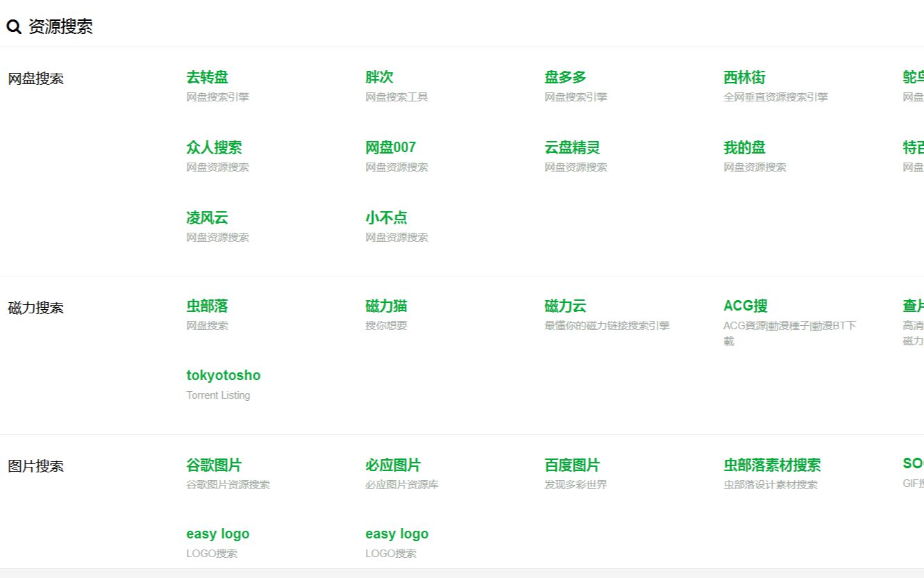Visit the 盘多多 link

[565, 77]
